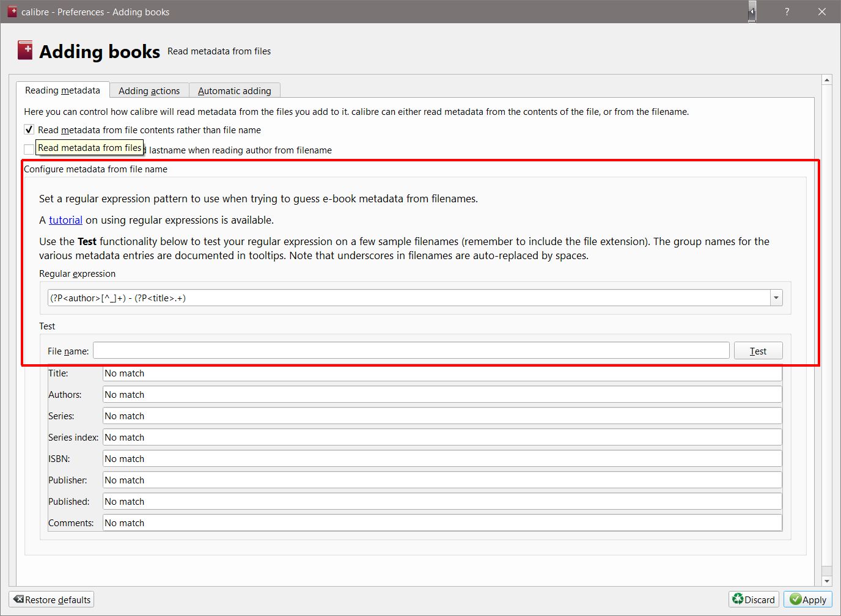Toggle the lastname when reading author checkbox
Screen dimensions: 841x616
(x=29, y=150)
